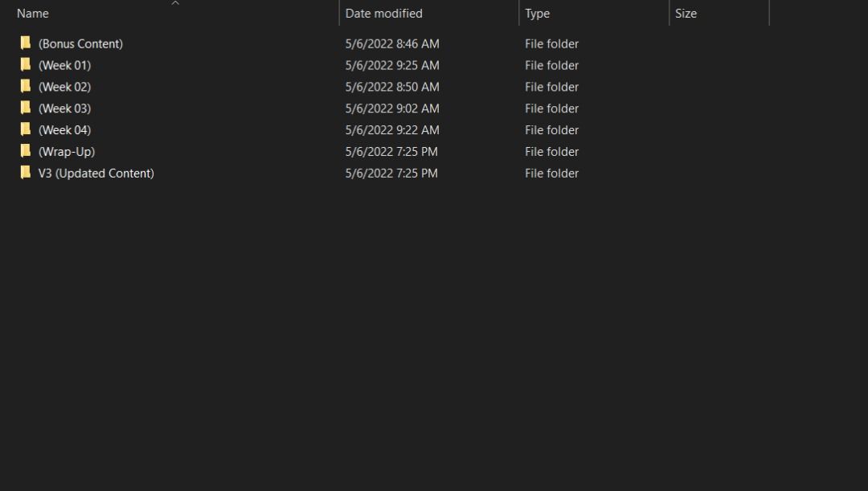Click the Bonus Content folder icon
The image size is (868, 491).
tap(26, 43)
